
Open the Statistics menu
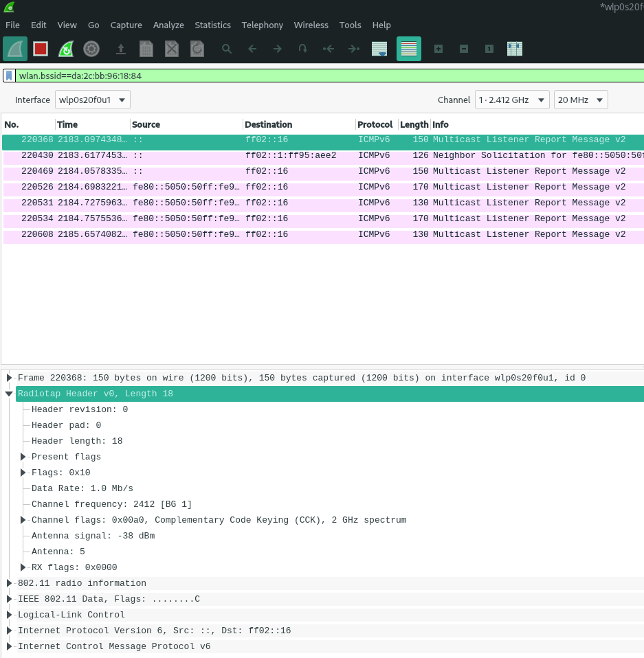[x=212, y=25]
